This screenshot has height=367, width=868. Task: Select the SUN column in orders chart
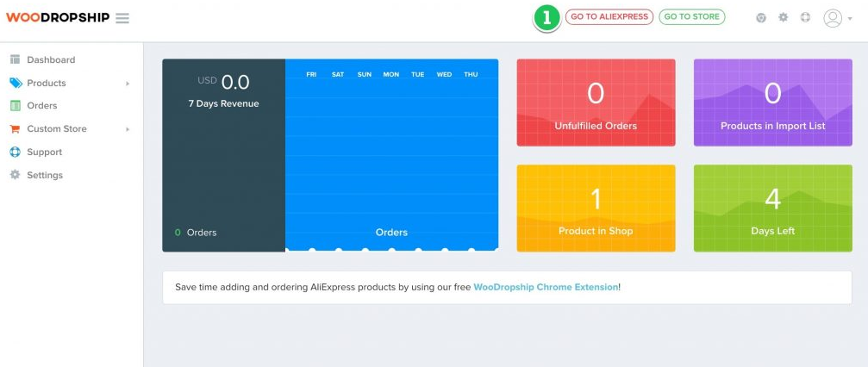point(365,75)
